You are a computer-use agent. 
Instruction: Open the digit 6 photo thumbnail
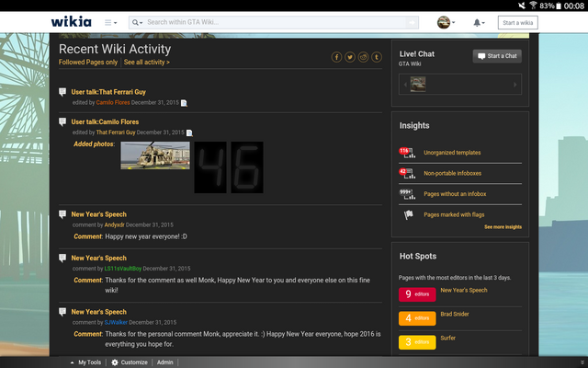coord(247,167)
